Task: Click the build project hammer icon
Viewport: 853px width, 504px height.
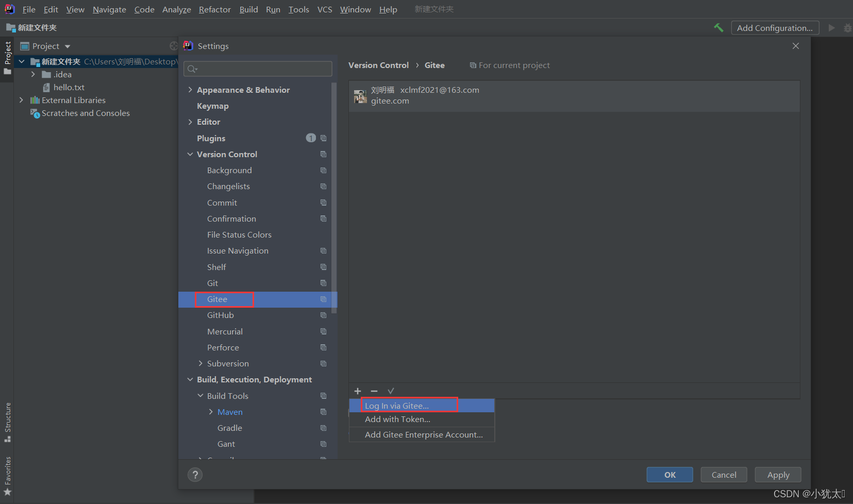Action: tap(718, 28)
